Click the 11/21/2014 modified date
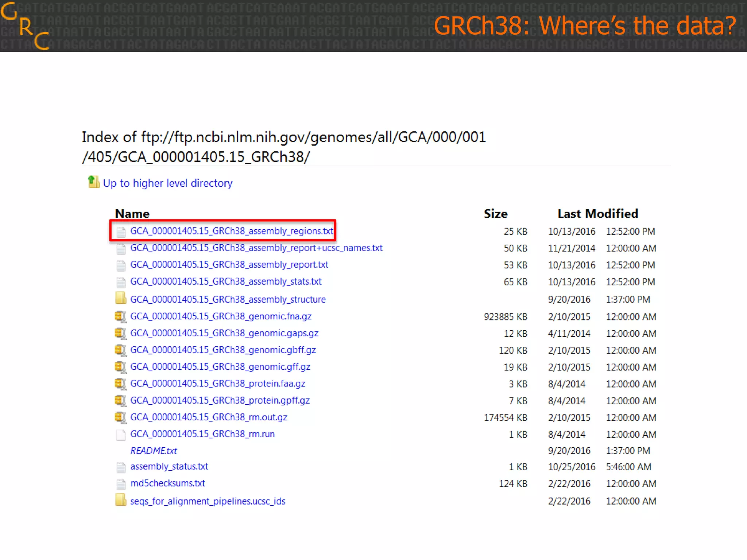747x560 pixels. (572, 248)
